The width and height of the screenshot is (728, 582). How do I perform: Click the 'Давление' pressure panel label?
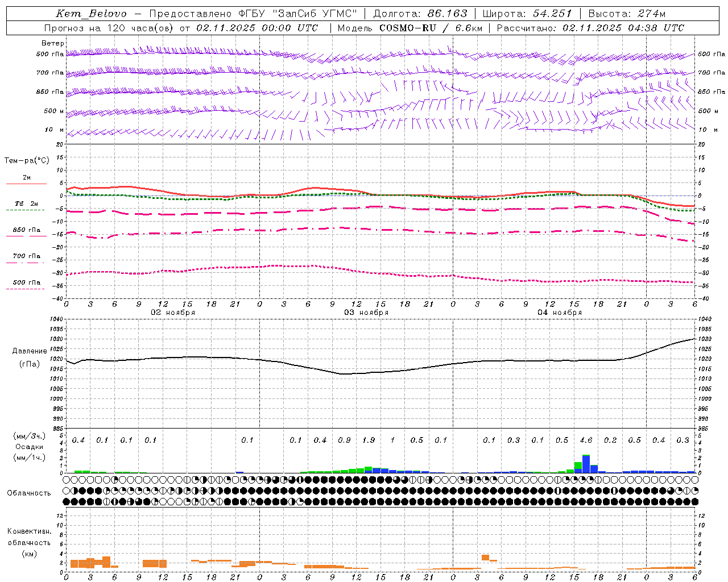30,351
